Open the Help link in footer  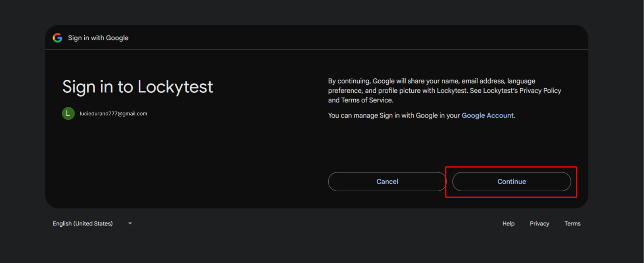[508, 223]
